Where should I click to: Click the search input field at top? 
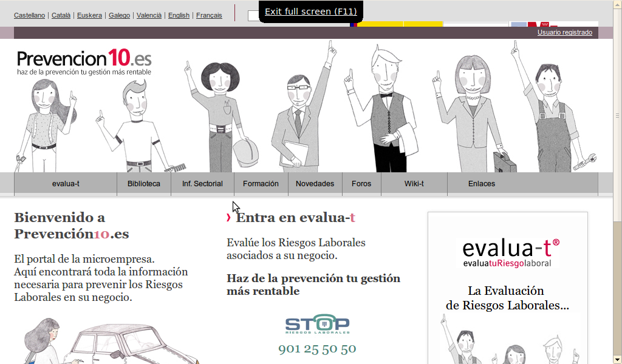tap(254, 16)
